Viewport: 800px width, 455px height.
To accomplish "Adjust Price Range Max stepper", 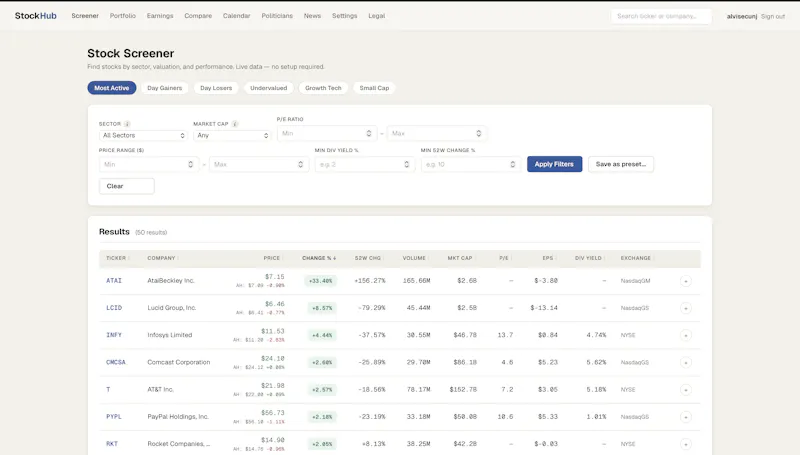I will [301, 164].
